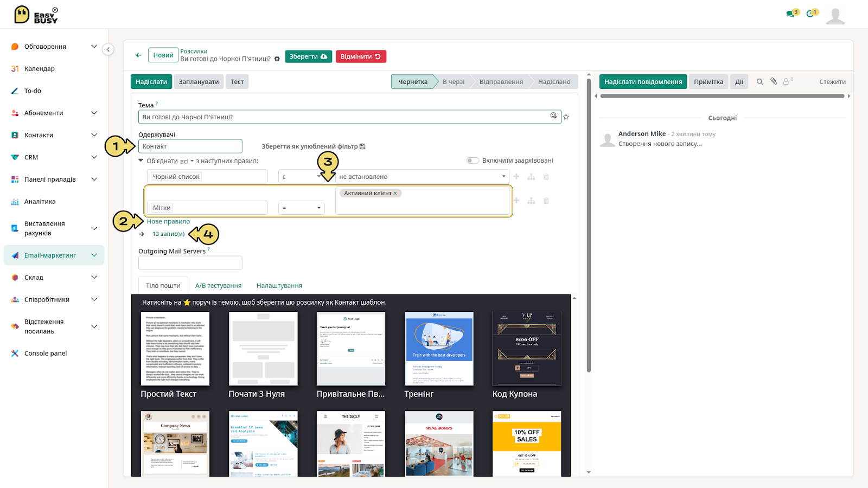Image resolution: width=868 pixels, height=488 pixels.
Task: Click the chatter horizontal scrollbar
Action: tap(722, 96)
